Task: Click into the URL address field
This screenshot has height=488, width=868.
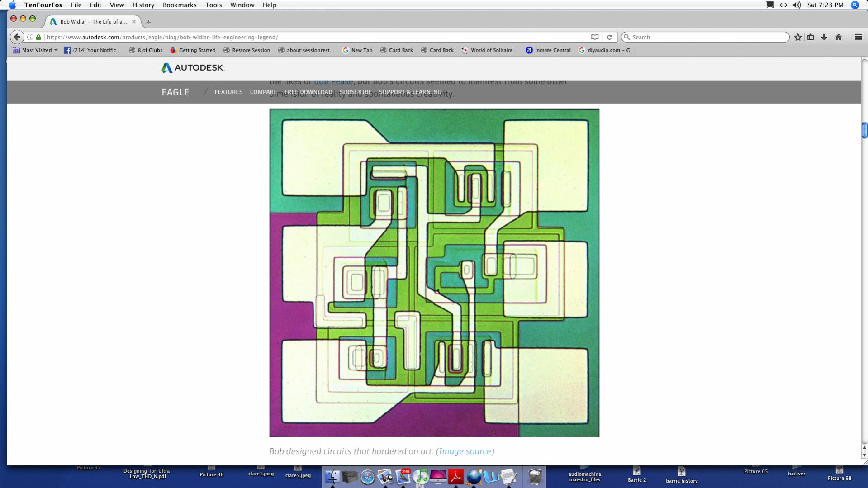Action: coord(317,37)
